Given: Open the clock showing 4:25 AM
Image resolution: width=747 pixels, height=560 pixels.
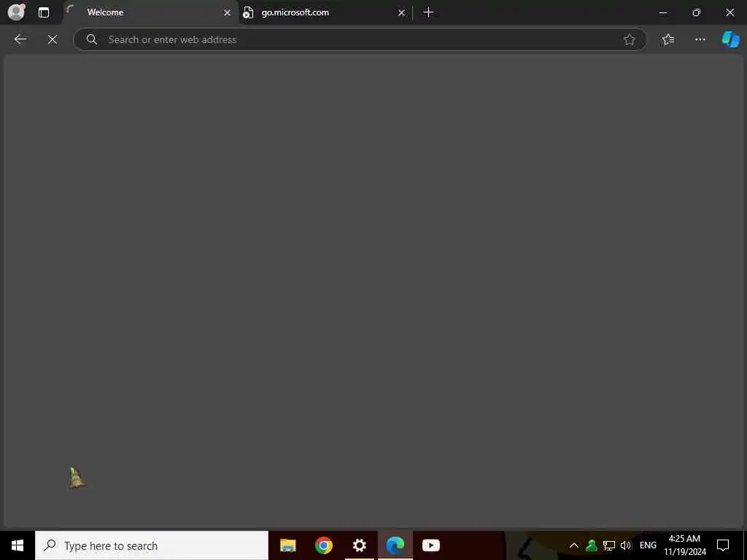Looking at the screenshot, I should (x=685, y=545).
